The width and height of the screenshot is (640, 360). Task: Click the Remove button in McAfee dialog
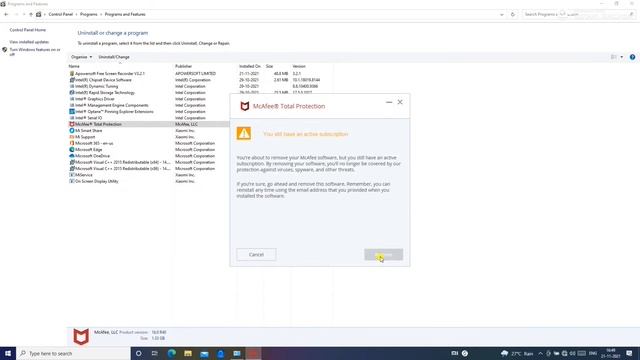(x=383, y=255)
